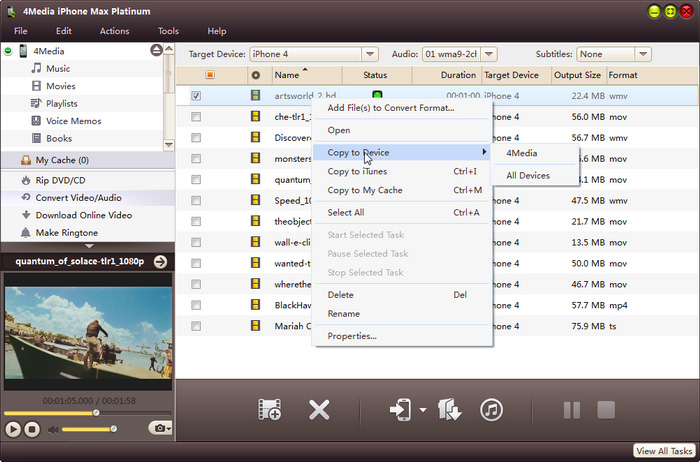Click the View All Tasks button
This screenshot has height=462, width=700.
coord(664,452)
